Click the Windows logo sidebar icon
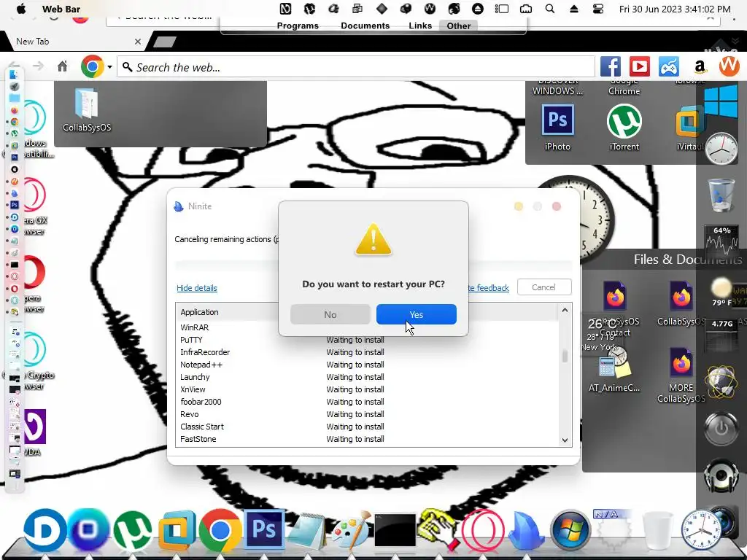The height and width of the screenshot is (560, 747). click(721, 102)
